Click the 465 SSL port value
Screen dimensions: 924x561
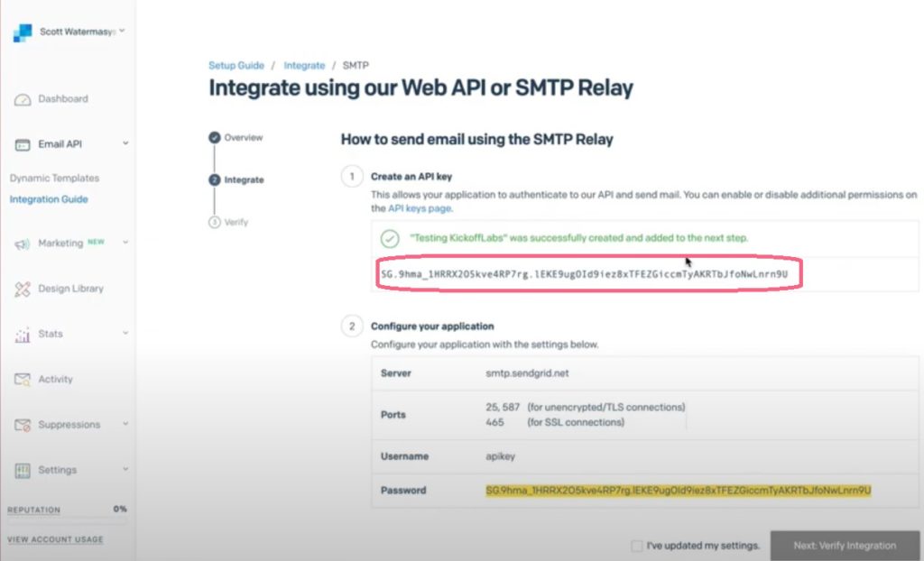tap(495, 422)
